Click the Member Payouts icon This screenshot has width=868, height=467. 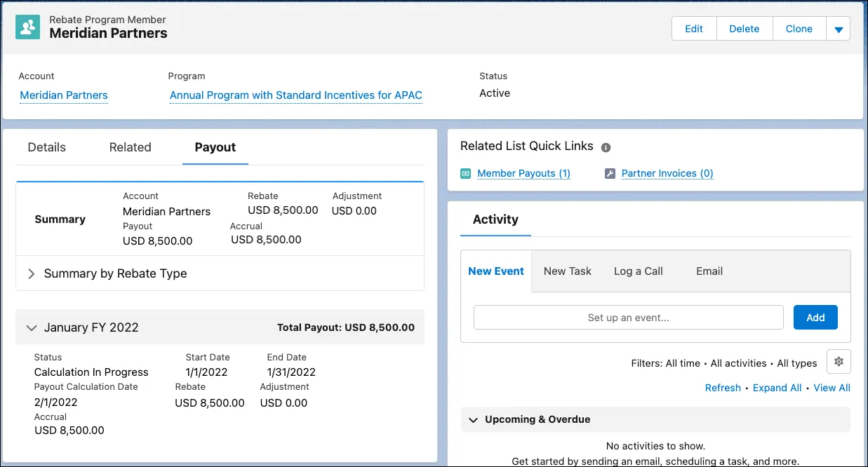pos(465,173)
